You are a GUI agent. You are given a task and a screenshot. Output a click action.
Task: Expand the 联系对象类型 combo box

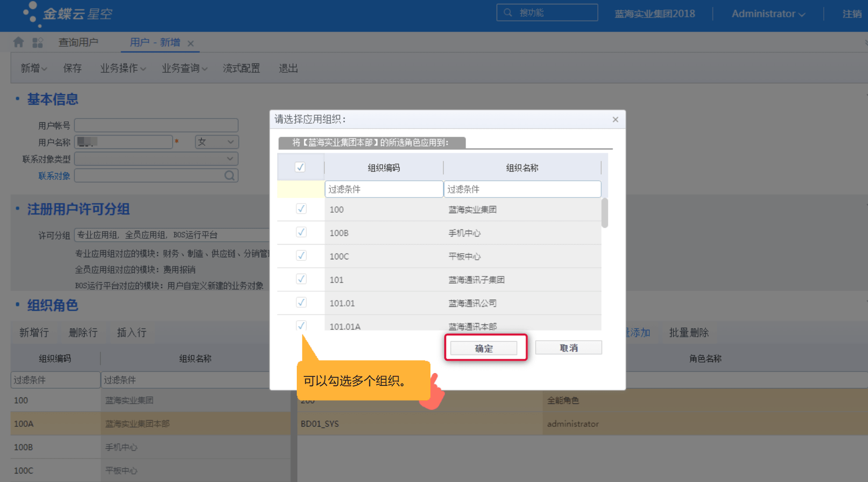pyautogui.click(x=230, y=158)
